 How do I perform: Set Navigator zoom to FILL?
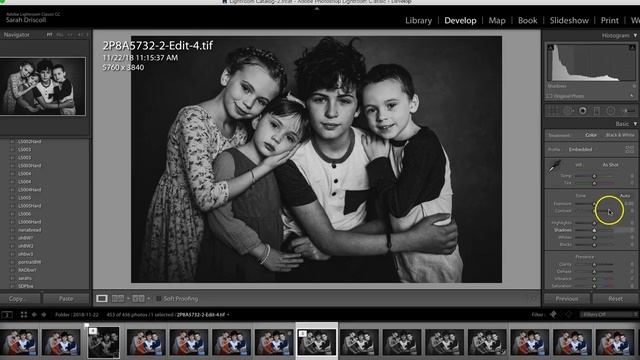(60, 35)
